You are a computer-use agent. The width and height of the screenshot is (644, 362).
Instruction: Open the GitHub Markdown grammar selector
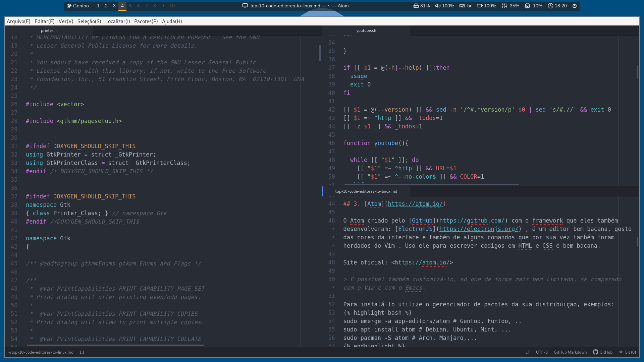coord(570,352)
